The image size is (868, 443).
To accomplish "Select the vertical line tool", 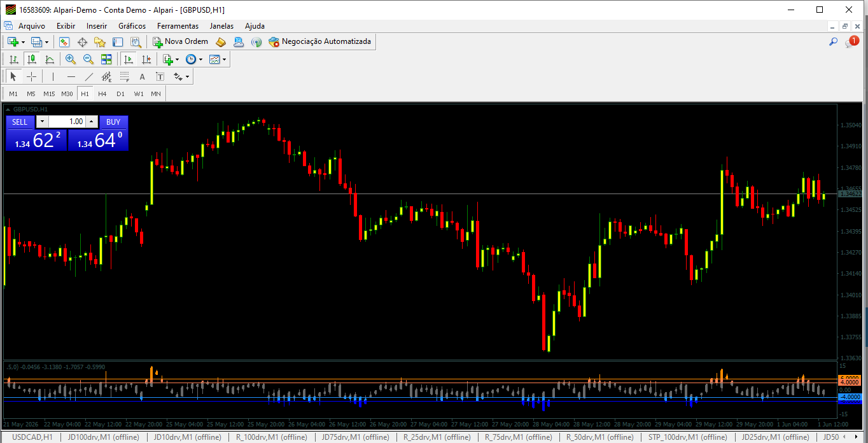I will 53,76.
